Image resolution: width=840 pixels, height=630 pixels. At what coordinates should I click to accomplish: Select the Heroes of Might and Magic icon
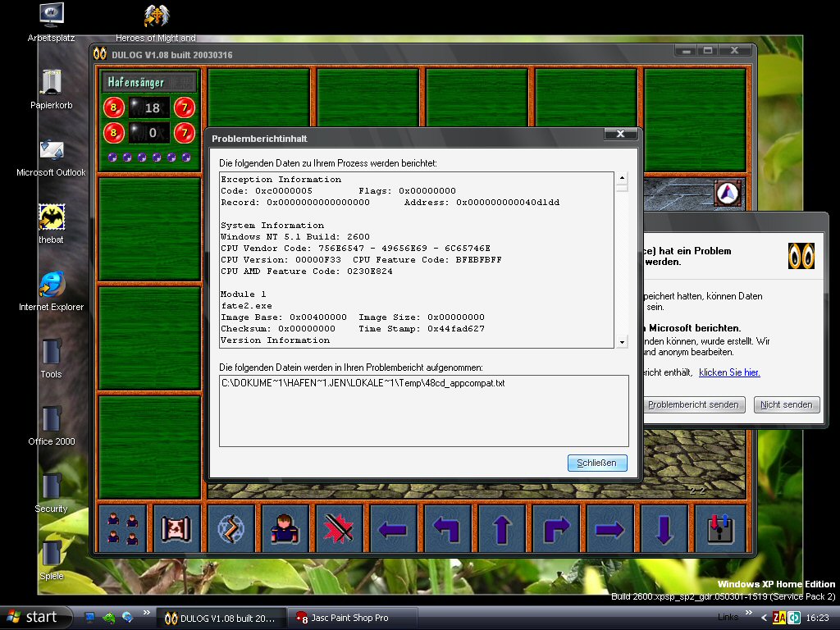[x=156, y=22]
